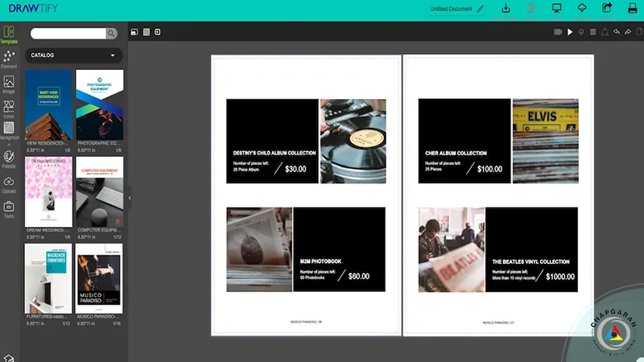This screenshot has height=362, width=644.
Task: Select the $1000.00 price text
Action: click(560, 277)
